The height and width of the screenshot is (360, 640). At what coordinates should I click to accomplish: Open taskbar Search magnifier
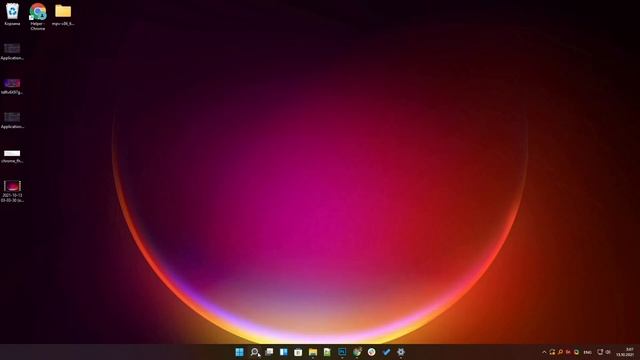(x=254, y=352)
